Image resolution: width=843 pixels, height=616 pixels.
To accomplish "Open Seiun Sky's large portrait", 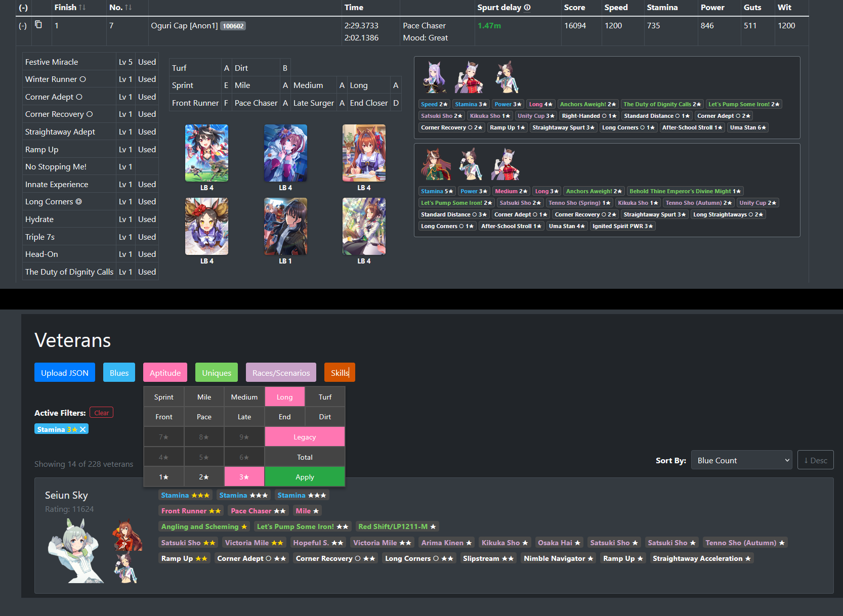I will 75,551.
